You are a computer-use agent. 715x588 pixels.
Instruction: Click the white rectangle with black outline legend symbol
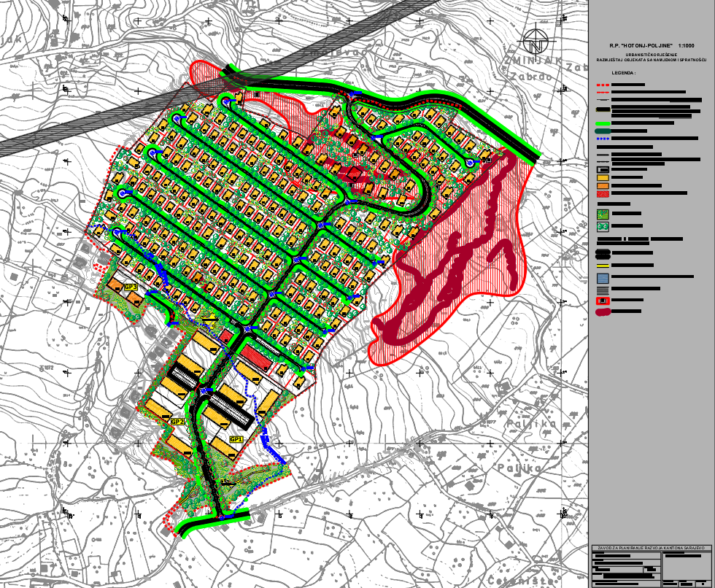[603, 169]
